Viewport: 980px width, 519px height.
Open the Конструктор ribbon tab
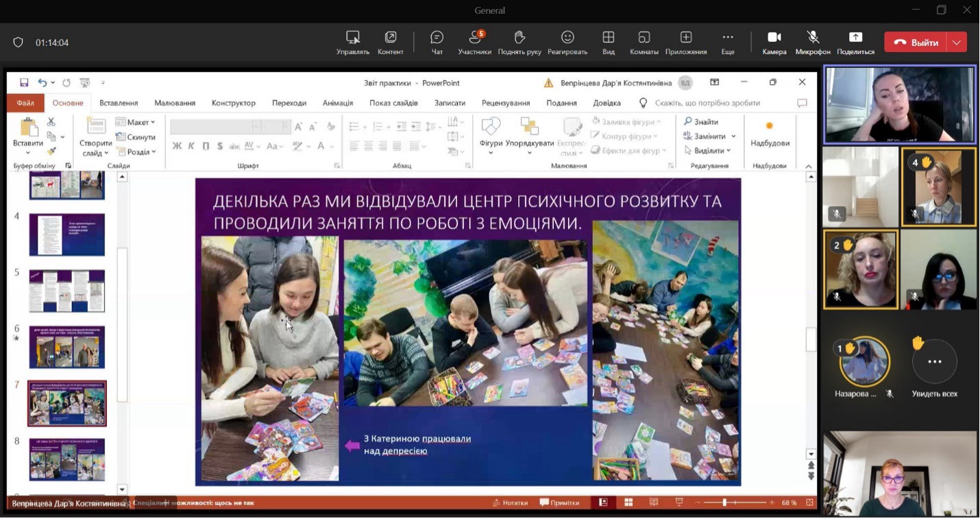(x=233, y=103)
